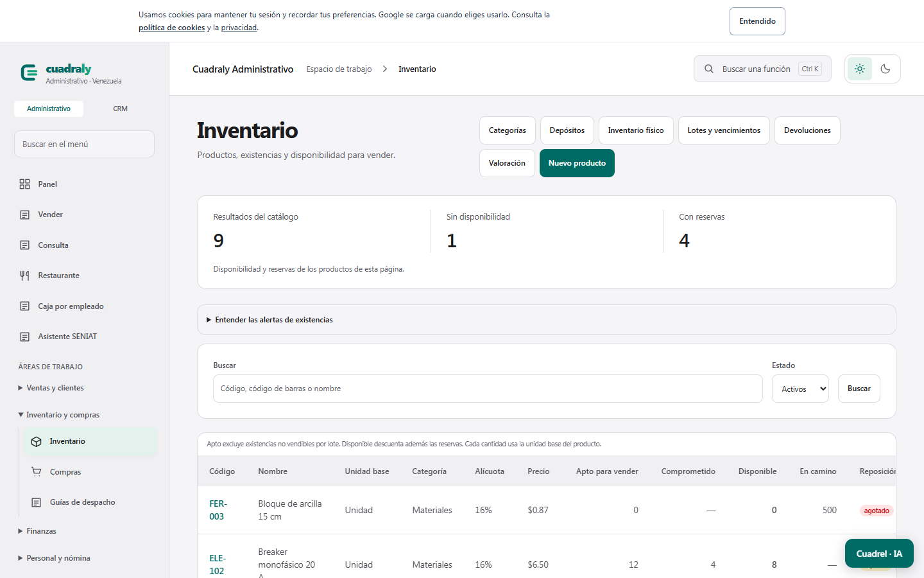
Task: Open Panel via its grid icon
Action: pyautogui.click(x=24, y=184)
